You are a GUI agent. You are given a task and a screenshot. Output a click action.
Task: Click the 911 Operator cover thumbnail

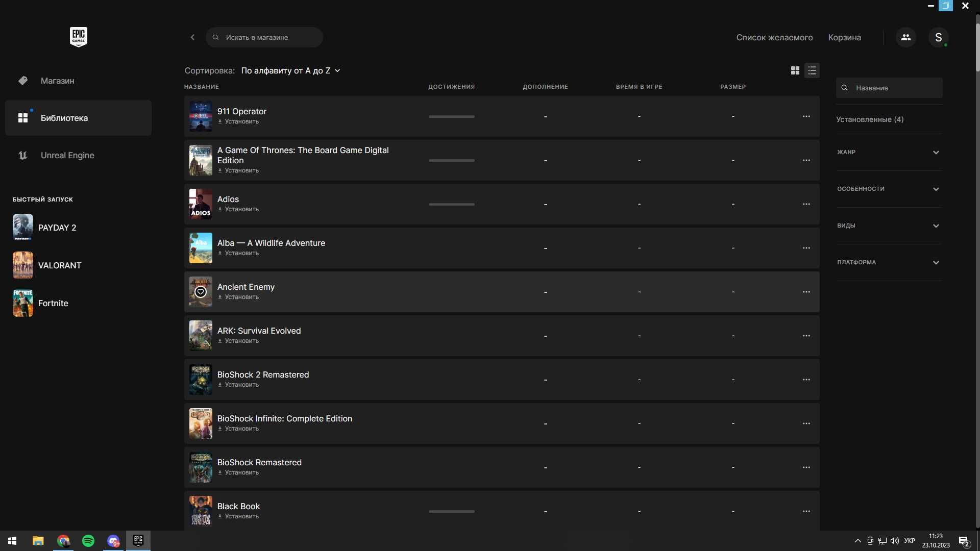tap(201, 116)
